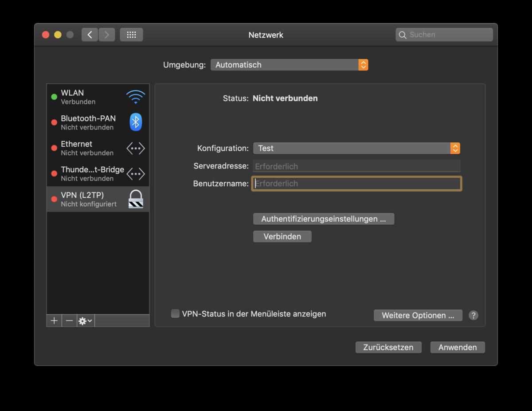The width and height of the screenshot is (532, 411).
Task: Click into the Suchen search field
Action: pos(444,35)
